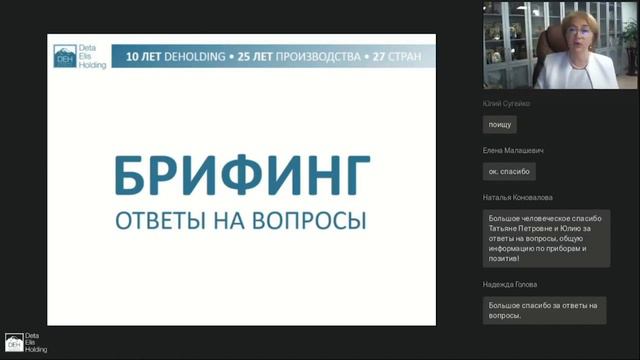The width and height of the screenshot is (640, 360).
Task: Click Наталья Коновалова's long thank-you message
Action: tap(547, 238)
